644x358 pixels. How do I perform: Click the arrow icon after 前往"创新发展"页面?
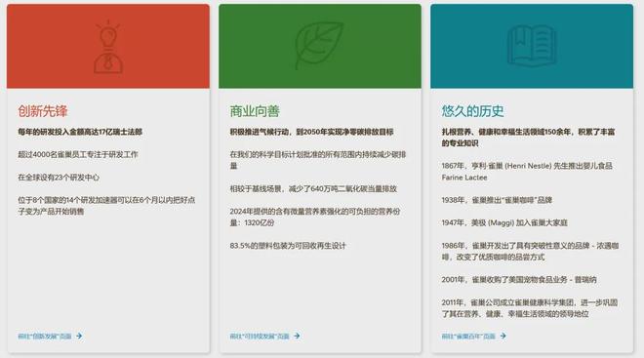(79, 336)
